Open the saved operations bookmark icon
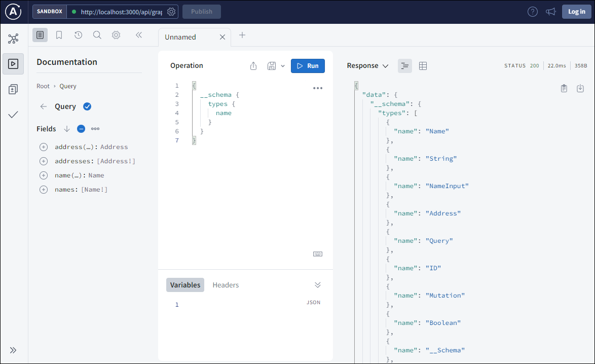 (59, 35)
